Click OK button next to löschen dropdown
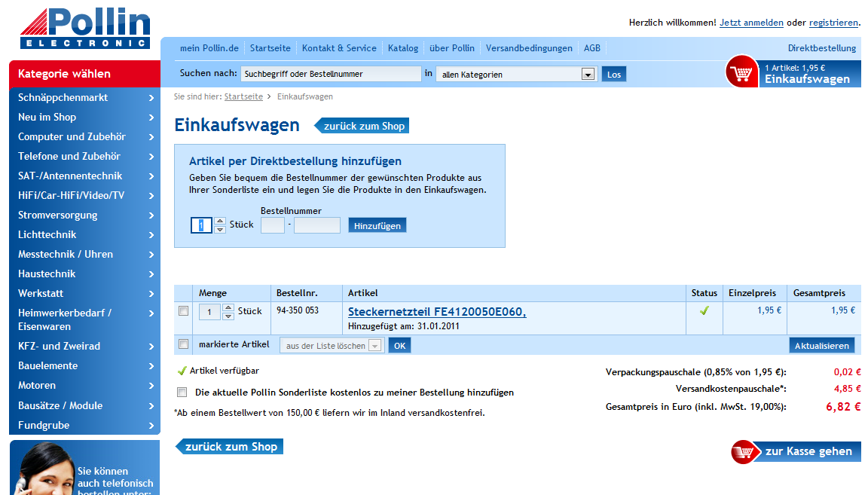Image resolution: width=868 pixels, height=495 pixels. pos(399,346)
